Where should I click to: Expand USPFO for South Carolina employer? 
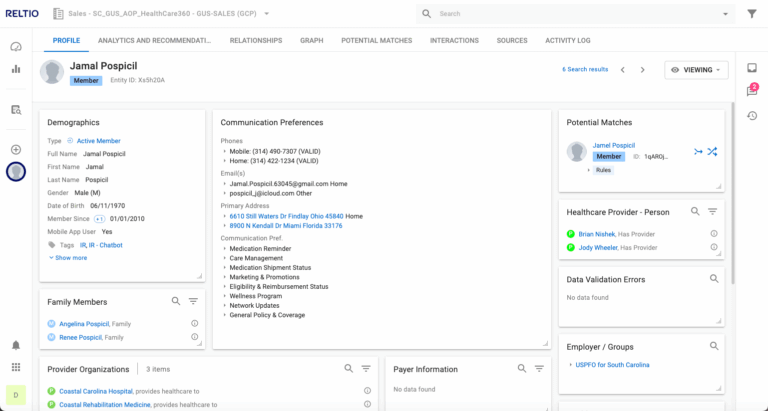pos(571,365)
